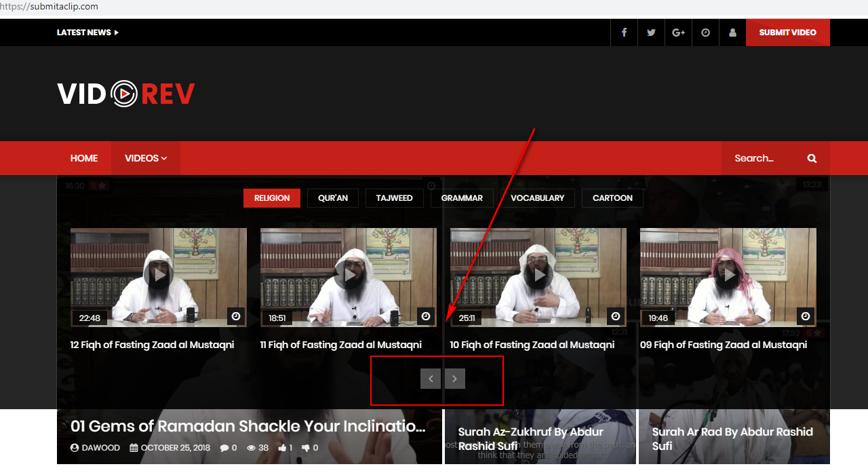Open 10 Fiqh of Fasting video title
The width and height of the screenshot is (868, 475).
tap(532, 345)
